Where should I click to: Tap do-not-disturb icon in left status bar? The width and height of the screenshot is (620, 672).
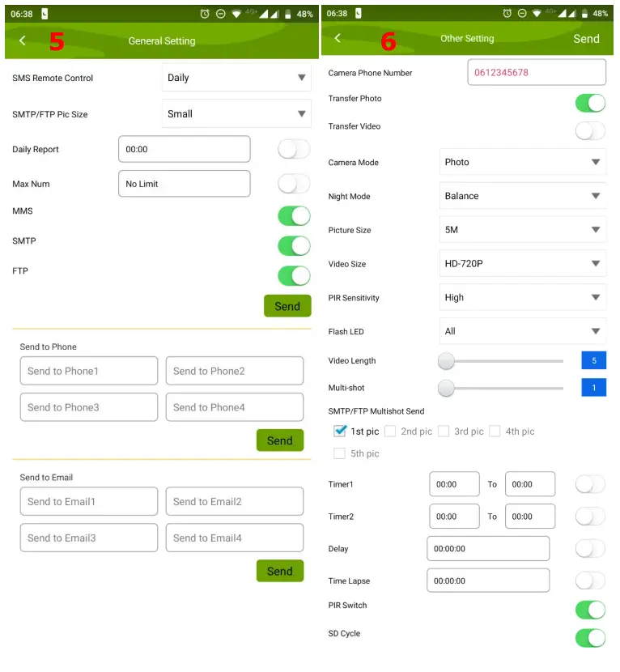(x=220, y=14)
